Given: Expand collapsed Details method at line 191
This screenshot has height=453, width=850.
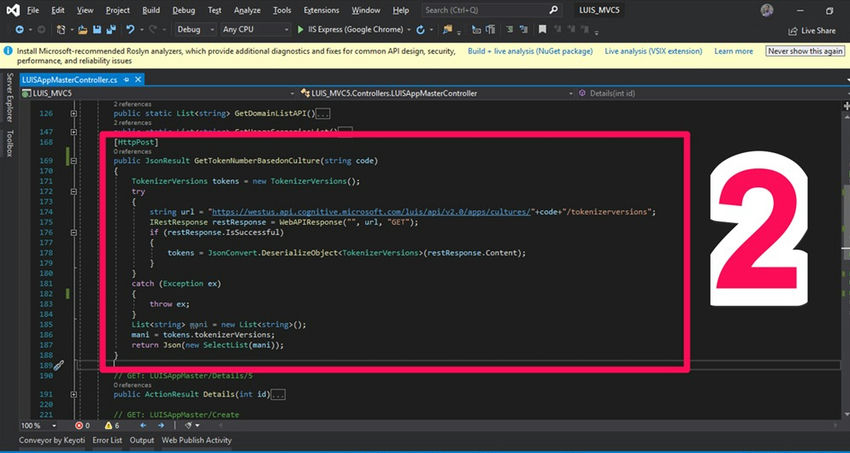Looking at the screenshot, I should (74, 394).
